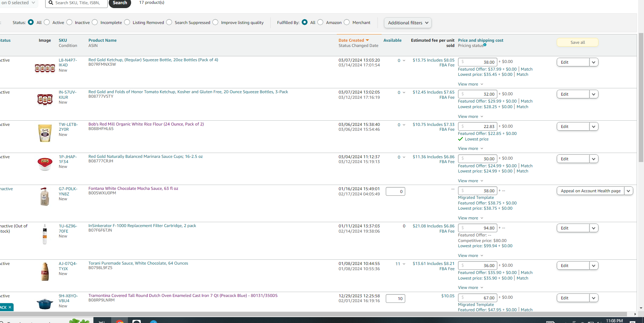The image size is (644, 323).
Task: Click the magnifier icon in the search box
Action: tap(51, 3)
